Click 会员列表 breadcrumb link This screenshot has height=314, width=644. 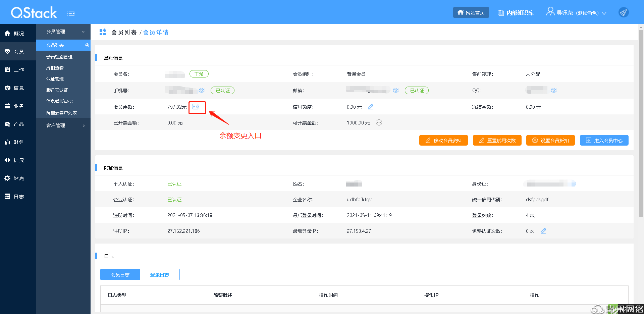[124, 32]
